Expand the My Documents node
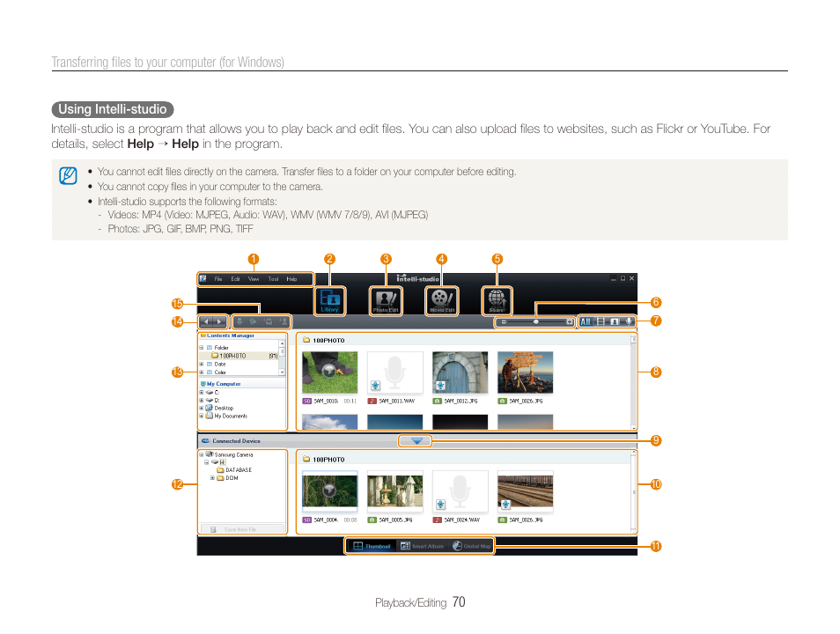Screen dimensions: 840x634 coord(202,416)
